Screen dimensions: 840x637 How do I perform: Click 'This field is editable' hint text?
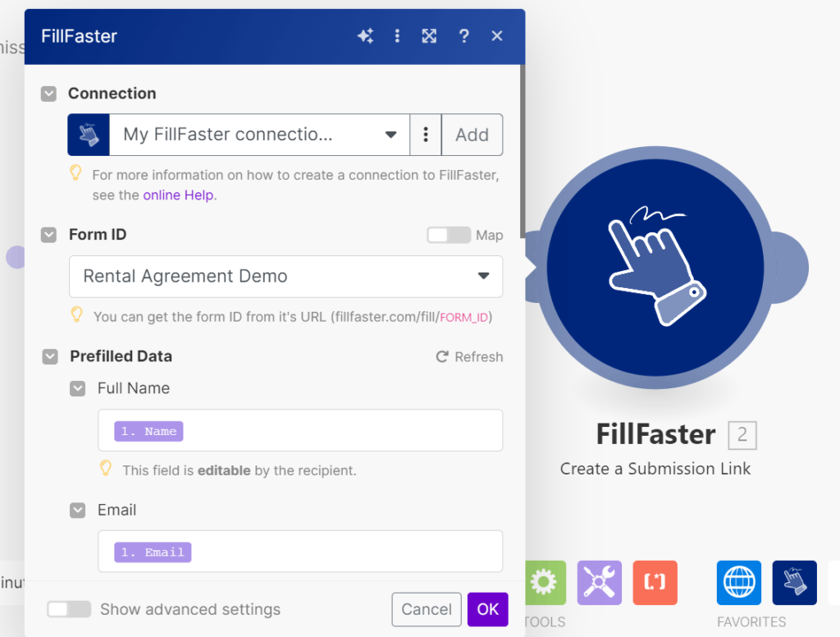[240, 471]
